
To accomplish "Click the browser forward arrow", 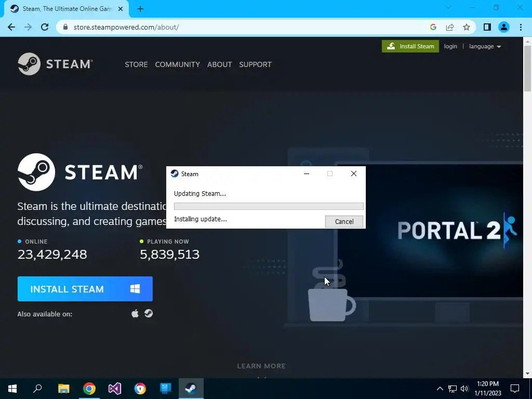I will (28, 27).
